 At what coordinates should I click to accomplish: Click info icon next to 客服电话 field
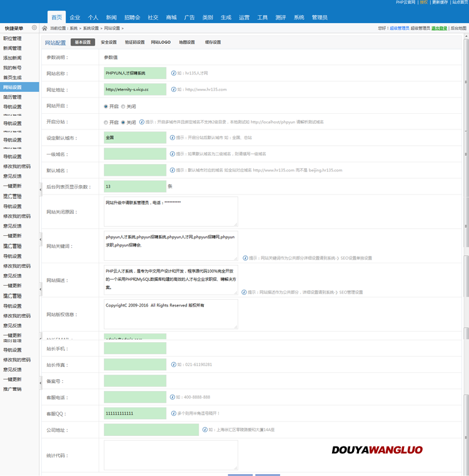pyautogui.click(x=173, y=397)
